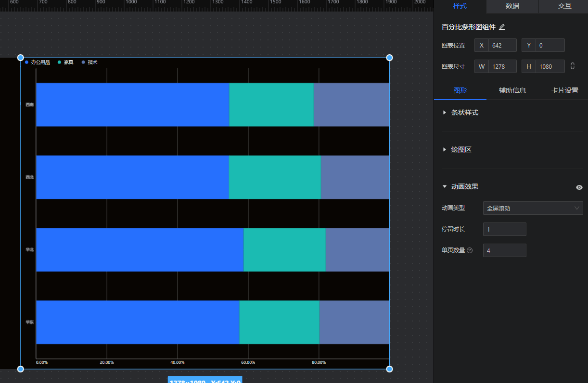Open the 辅助信息 sub-tab

click(512, 90)
